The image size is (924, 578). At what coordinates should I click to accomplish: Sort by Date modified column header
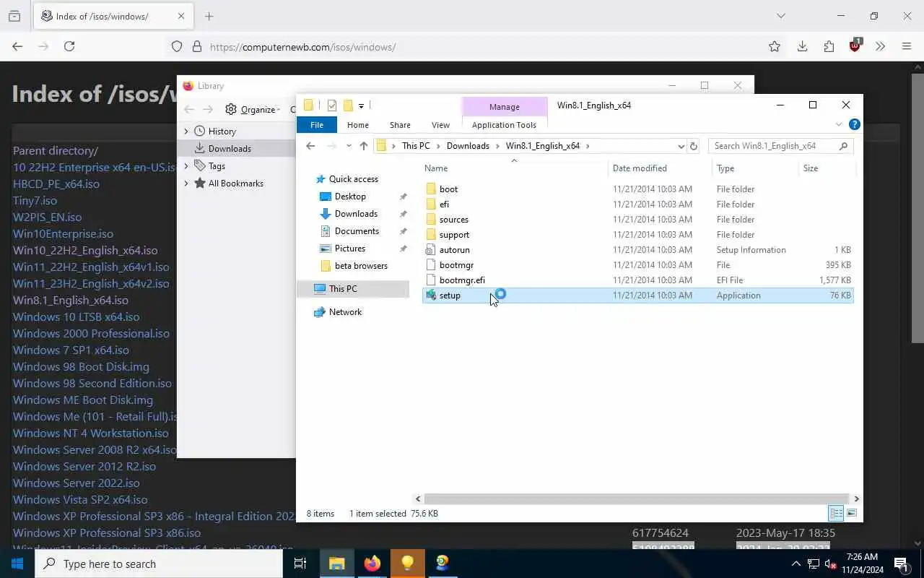point(640,168)
